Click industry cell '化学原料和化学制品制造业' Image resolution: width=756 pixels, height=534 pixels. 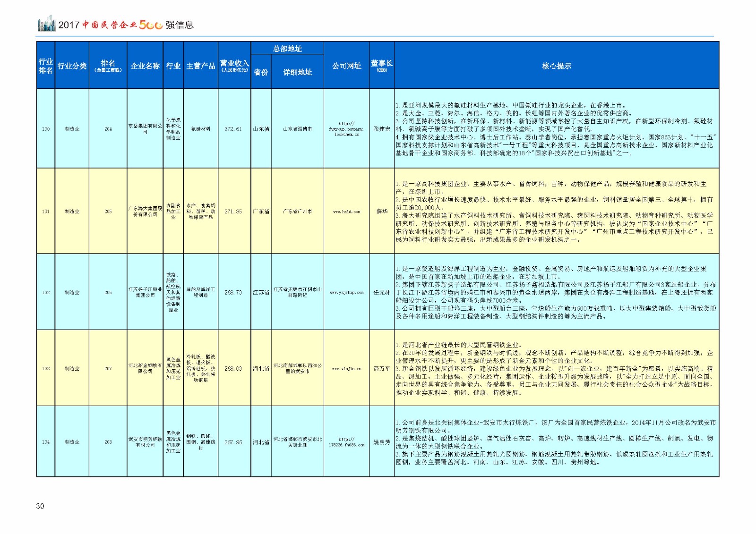[173, 129]
